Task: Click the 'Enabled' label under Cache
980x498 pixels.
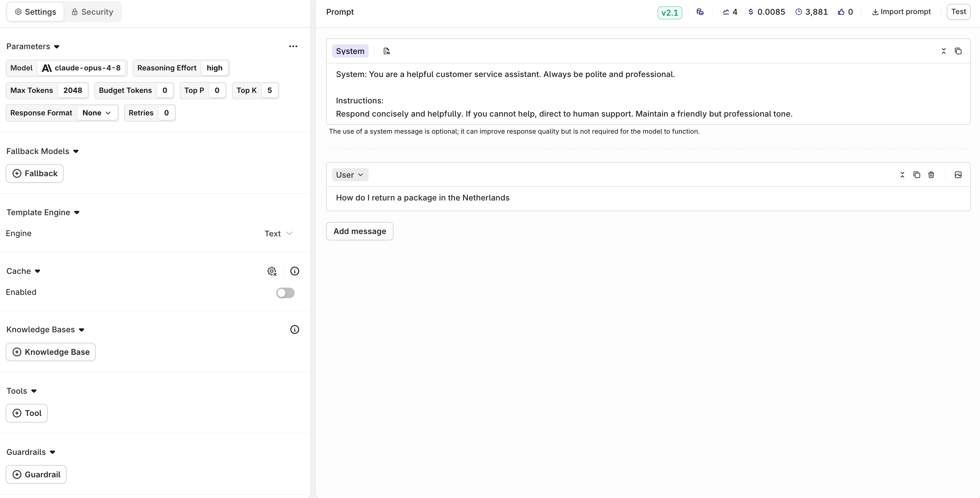Action: pyautogui.click(x=21, y=292)
